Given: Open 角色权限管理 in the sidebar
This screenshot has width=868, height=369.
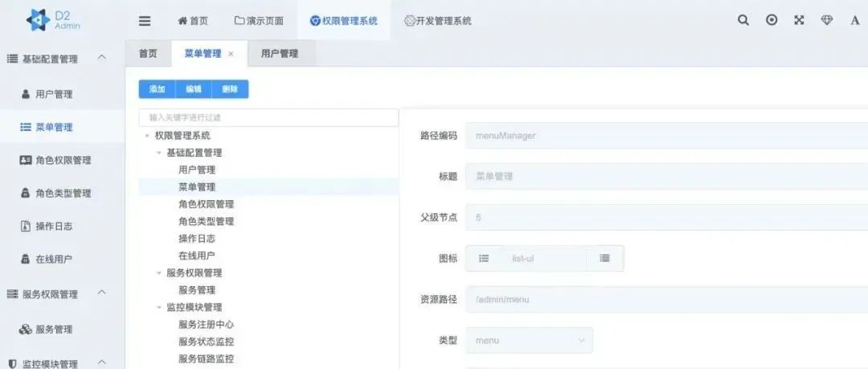Looking at the screenshot, I should tap(63, 160).
